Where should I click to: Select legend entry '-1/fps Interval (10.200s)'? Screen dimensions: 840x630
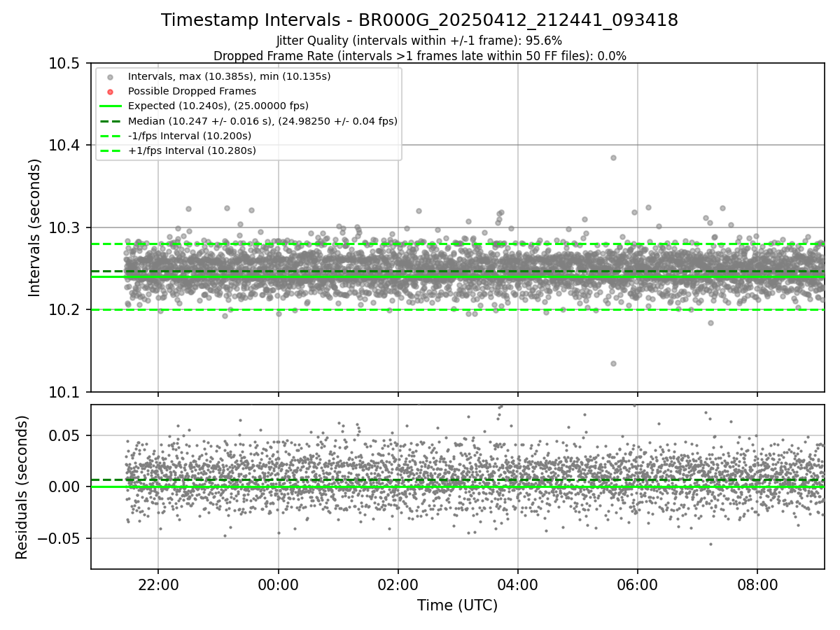click(x=190, y=136)
